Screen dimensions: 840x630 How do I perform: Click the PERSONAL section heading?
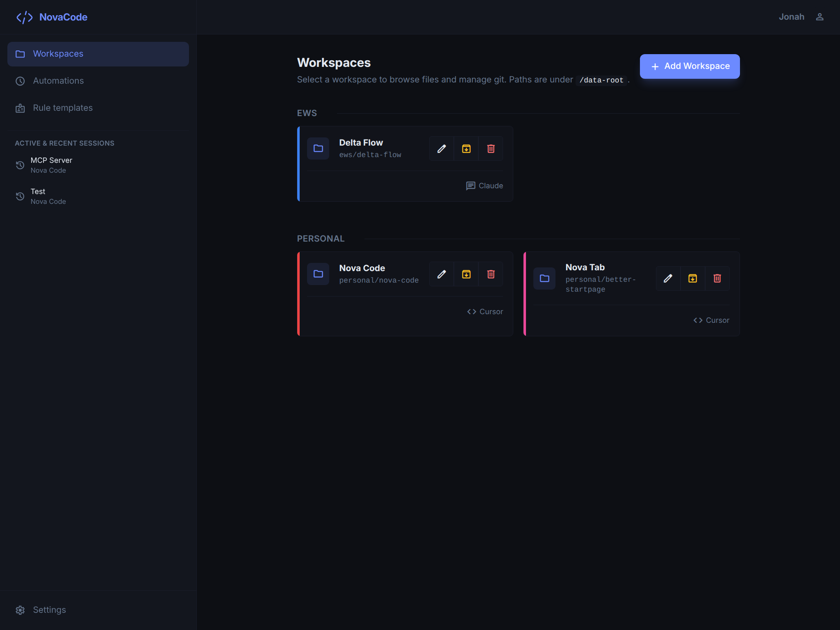click(321, 239)
